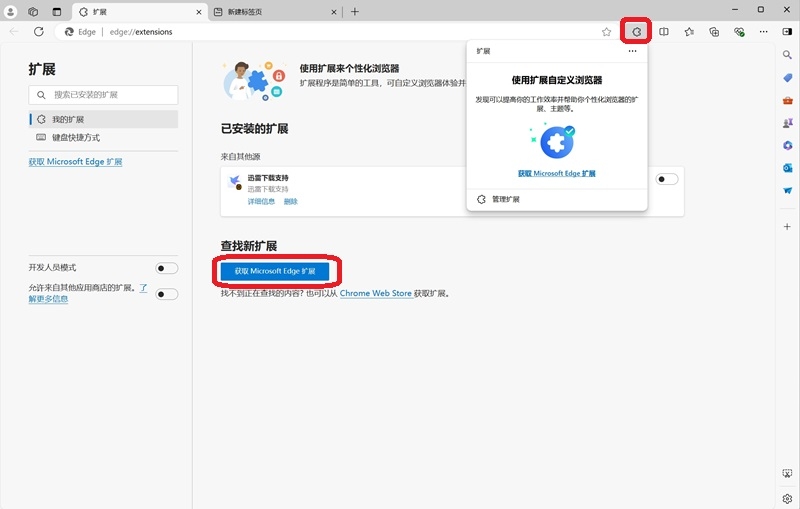This screenshot has height=509, width=800.
Task: Open split screen icon
Action: pyautogui.click(x=664, y=32)
